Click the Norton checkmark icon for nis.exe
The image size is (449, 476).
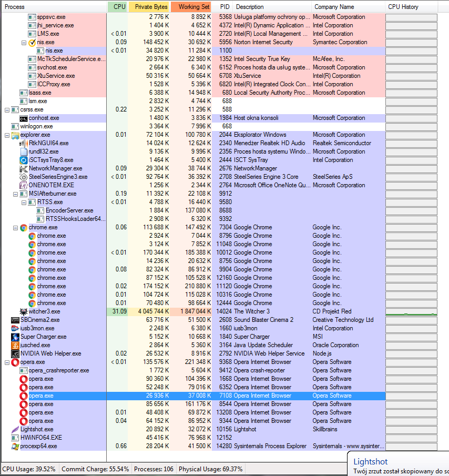[32, 43]
